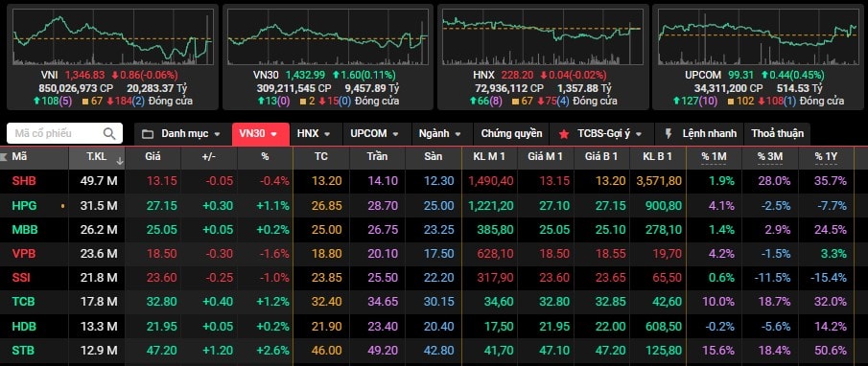The image size is (868, 366).
Task: Switch to the Chứng quyền tab
Action: point(511,134)
